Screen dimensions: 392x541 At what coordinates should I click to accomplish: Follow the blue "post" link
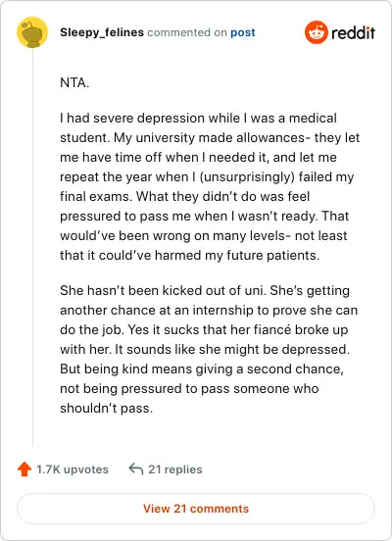243,32
